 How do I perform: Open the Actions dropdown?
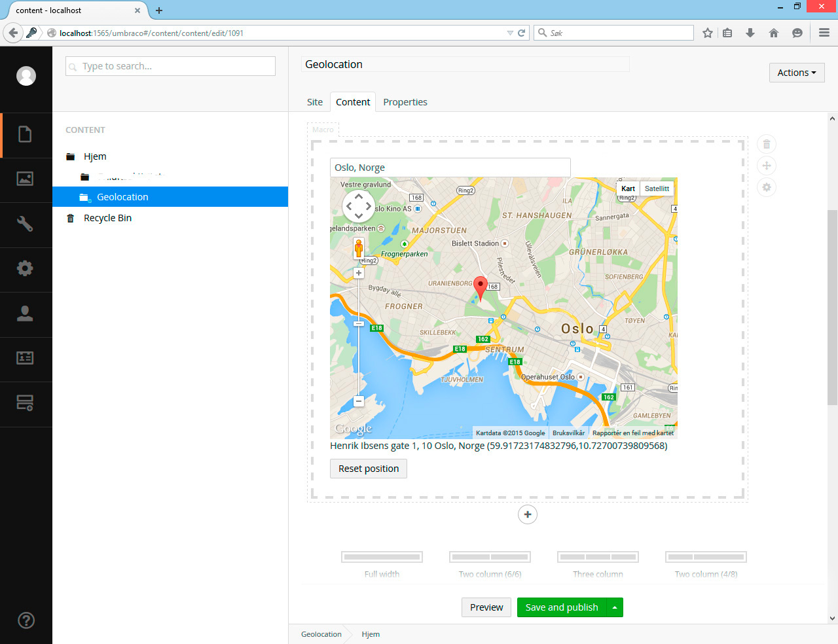click(x=797, y=73)
